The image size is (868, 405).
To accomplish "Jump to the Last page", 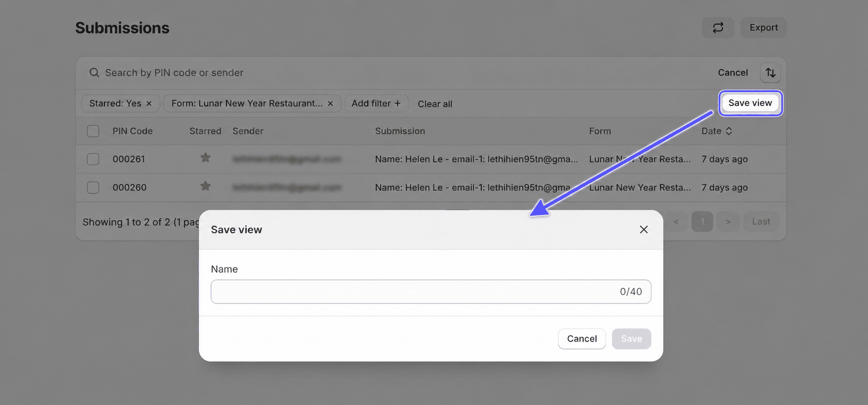I will (761, 222).
